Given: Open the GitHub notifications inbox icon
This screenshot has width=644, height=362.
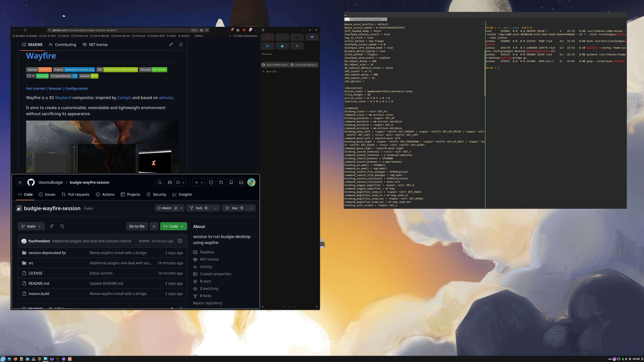Looking at the screenshot, I should coord(241,182).
